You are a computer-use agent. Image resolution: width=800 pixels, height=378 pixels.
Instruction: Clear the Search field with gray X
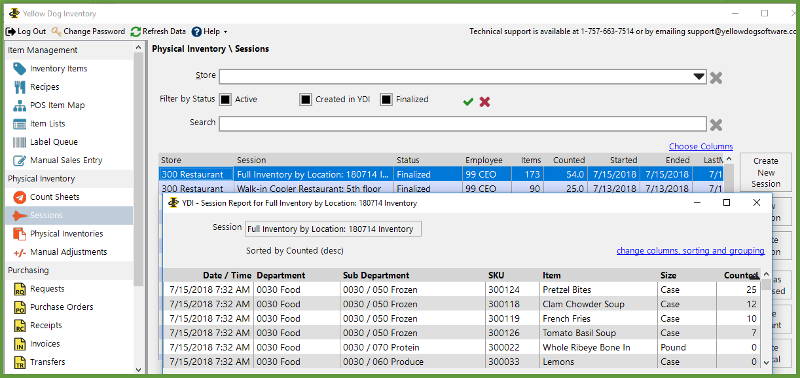tap(716, 124)
